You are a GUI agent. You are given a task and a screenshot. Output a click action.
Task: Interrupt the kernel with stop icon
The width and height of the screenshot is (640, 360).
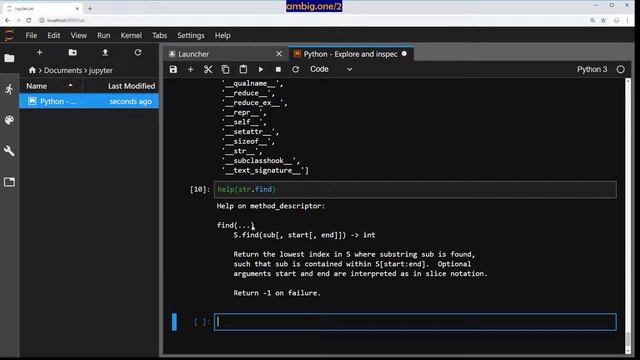[x=278, y=69]
